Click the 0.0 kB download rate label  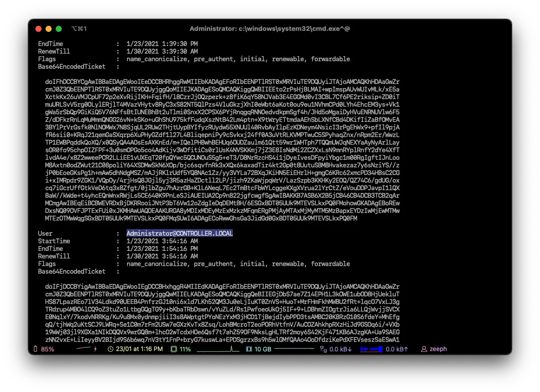point(340,349)
